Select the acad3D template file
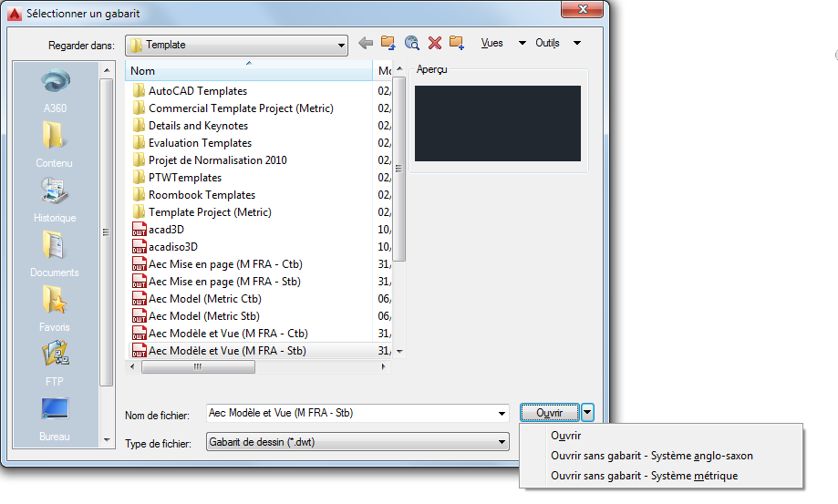 click(x=158, y=230)
